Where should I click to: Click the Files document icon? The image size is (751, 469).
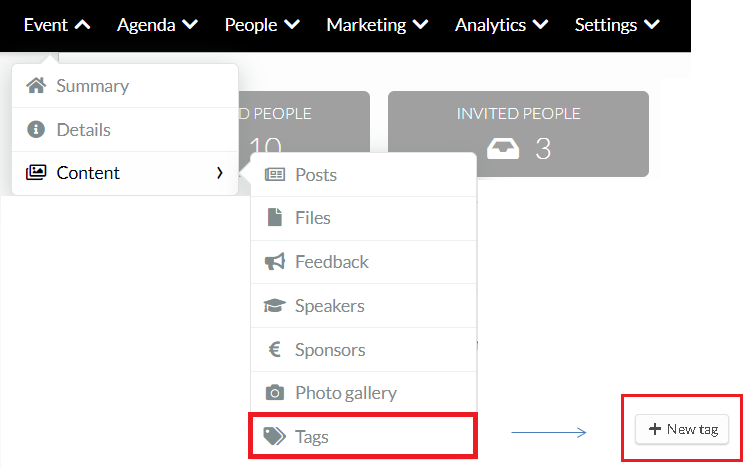click(274, 217)
